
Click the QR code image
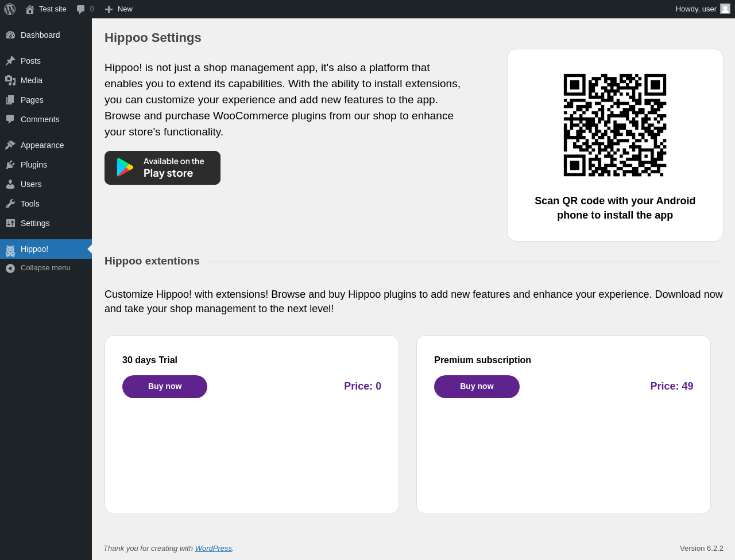(615, 125)
